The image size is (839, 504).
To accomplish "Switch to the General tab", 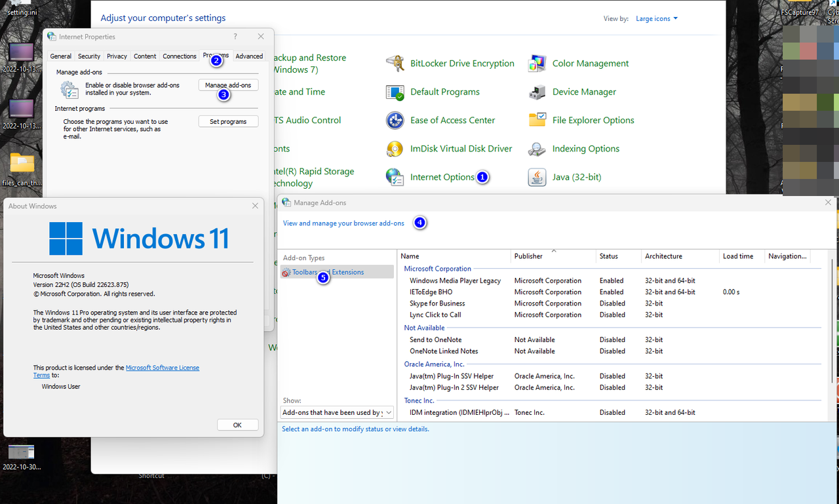I will (61, 56).
